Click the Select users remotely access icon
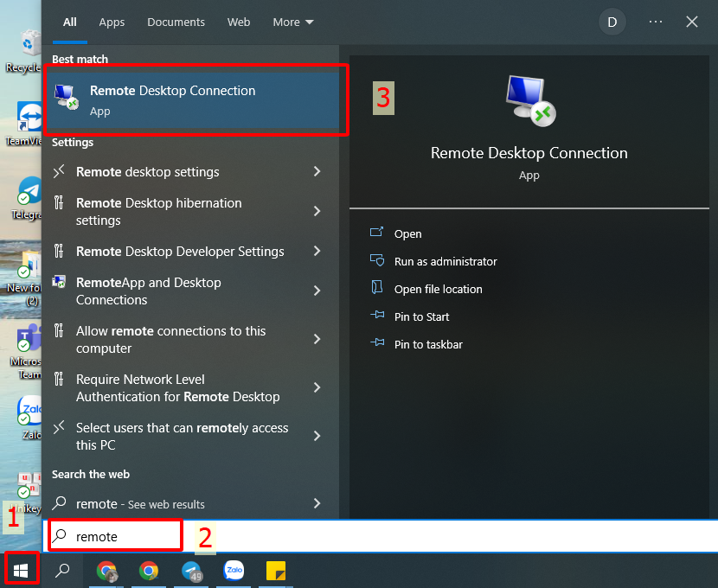Screen dimensions: 718x588 tap(59, 427)
